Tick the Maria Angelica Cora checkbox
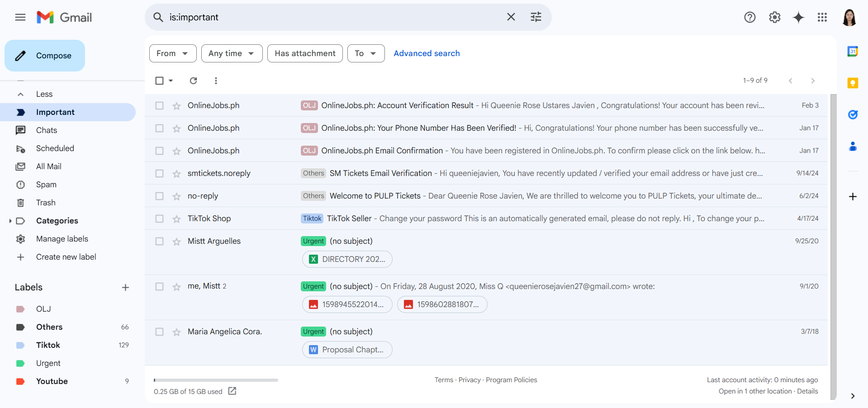Viewport: 868px width, 408px height. point(159,332)
